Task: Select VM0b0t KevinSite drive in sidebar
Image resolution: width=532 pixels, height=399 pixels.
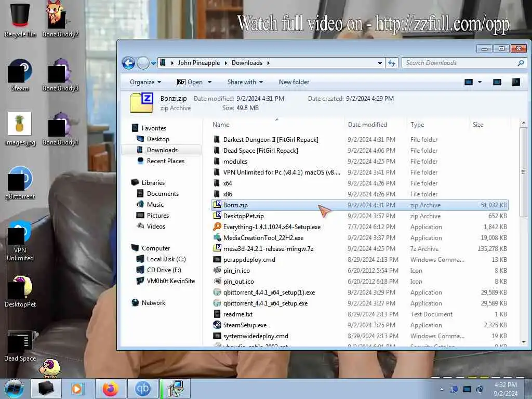Action: tap(170, 281)
